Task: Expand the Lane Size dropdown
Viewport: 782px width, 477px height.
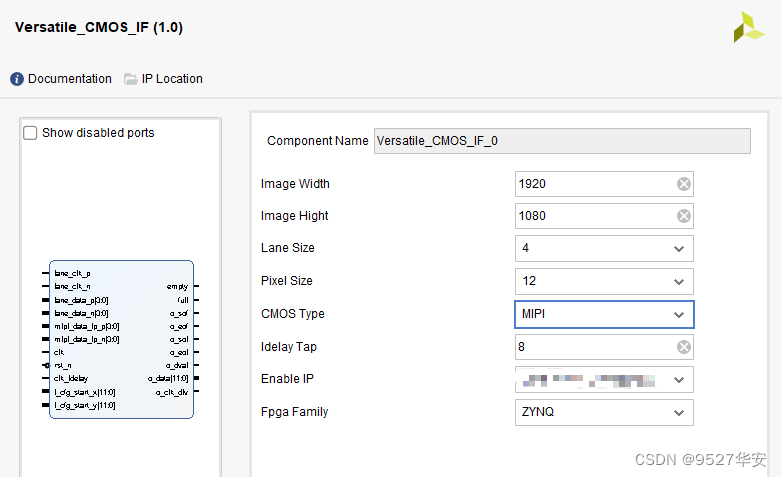Action: click(679, 249)
